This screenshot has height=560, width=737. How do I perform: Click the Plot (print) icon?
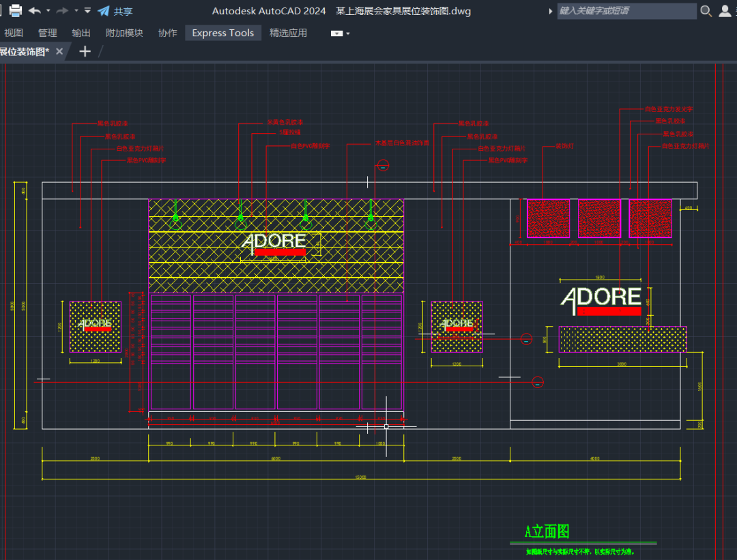pos(16,10)
